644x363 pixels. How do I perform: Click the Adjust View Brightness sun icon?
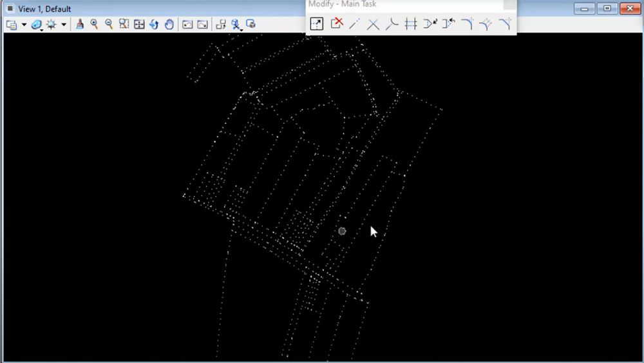(x=52, y=25)
